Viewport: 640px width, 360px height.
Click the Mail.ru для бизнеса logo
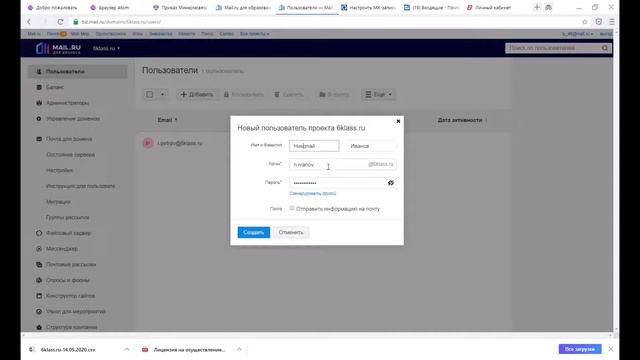click(x=58, y=48)
